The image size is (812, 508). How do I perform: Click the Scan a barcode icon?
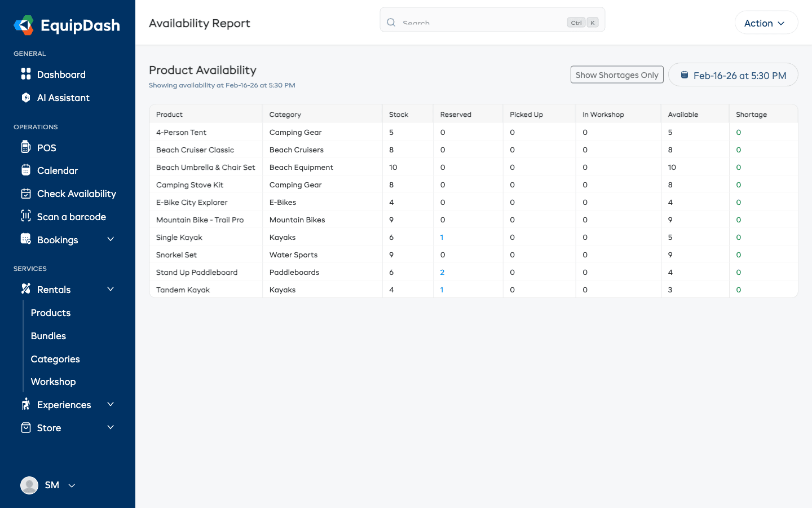click(26, 216)
